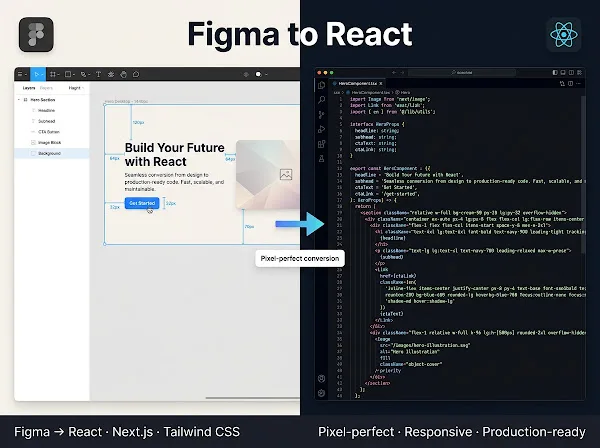Screen dimensions: 600x448
Task: Click the Hero Desktop frame title
Action: pyautogui.click(x=126, y=101)
